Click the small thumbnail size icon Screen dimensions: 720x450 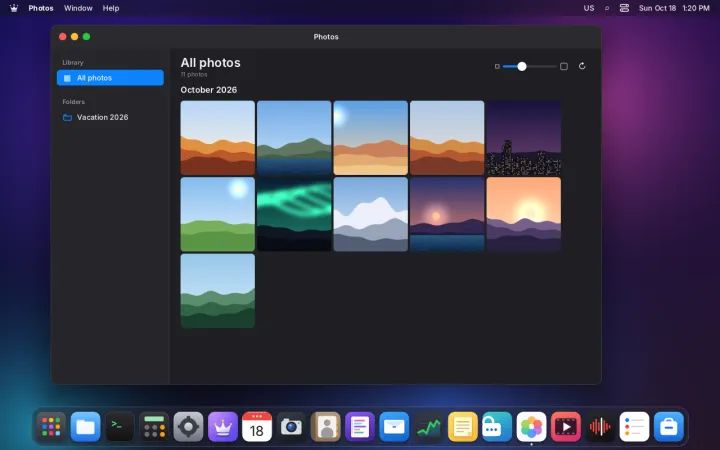(497, 67)
